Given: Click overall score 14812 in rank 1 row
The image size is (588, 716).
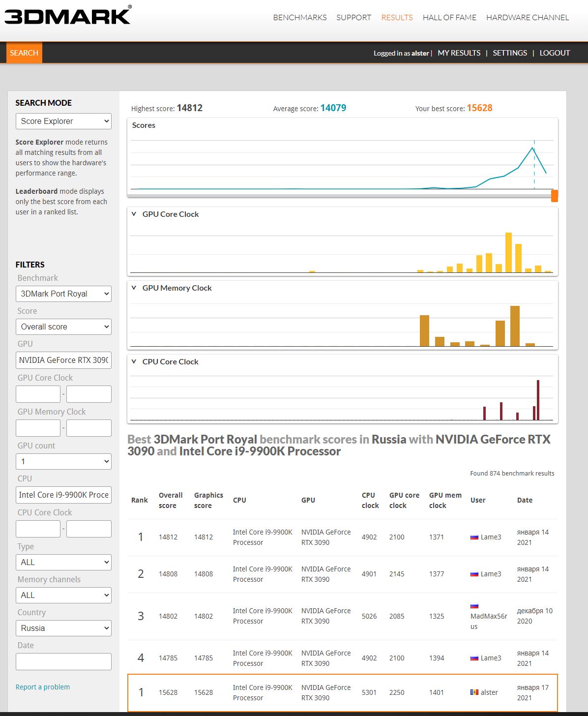Looking at the screenshot, I should (x=168, y=537).
